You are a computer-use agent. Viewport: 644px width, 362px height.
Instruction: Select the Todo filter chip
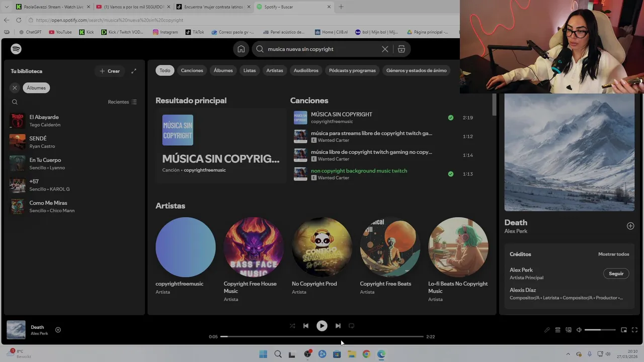pyautogui.click(x=165, y=70)
